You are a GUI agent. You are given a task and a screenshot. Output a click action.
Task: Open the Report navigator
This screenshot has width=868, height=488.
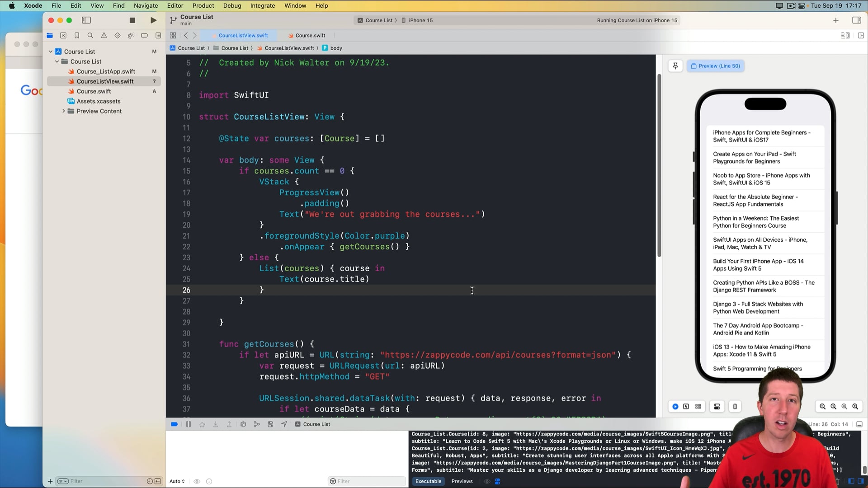[x=158, y=35]
